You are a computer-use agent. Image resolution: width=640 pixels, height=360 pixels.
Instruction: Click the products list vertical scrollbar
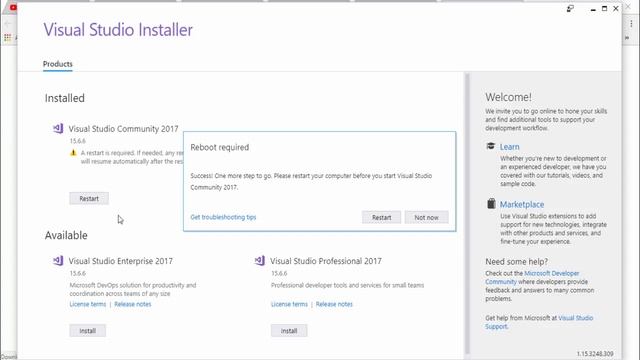467,214
